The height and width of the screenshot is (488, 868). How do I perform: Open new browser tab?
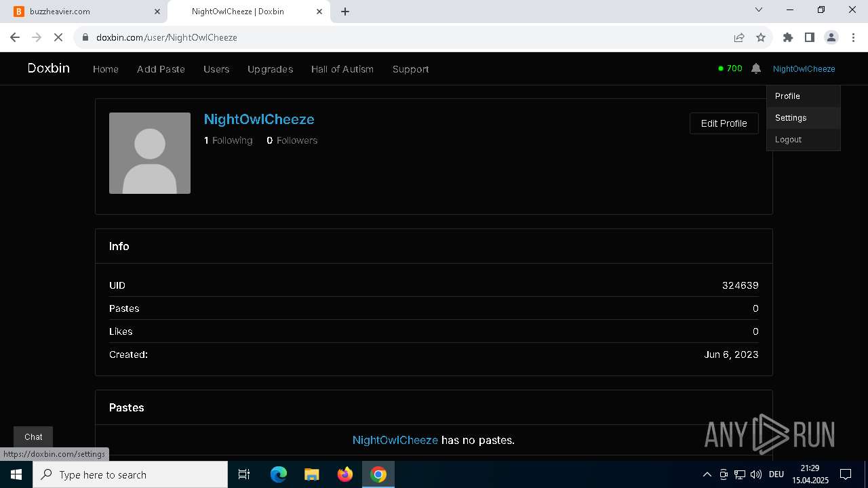[x=345, y=12]
